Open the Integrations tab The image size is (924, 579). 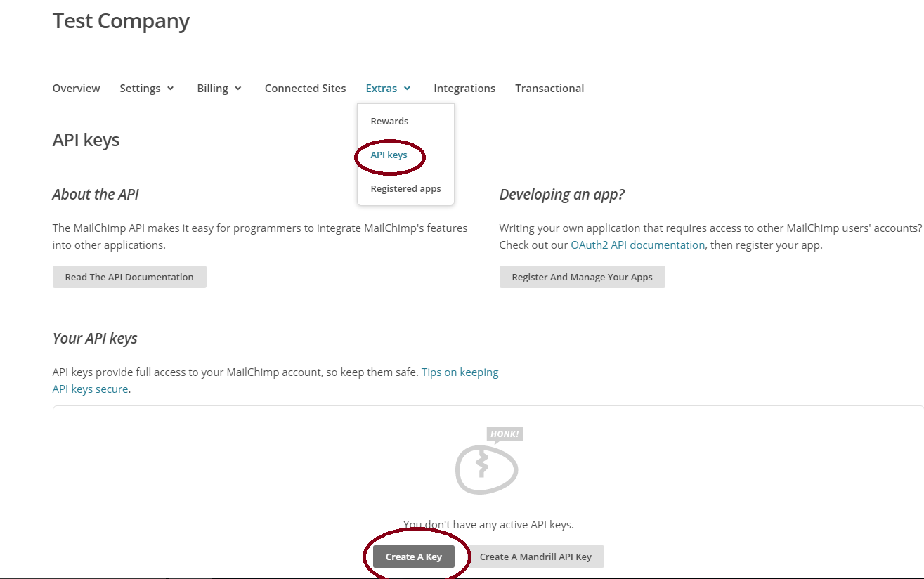click(464, 88)
